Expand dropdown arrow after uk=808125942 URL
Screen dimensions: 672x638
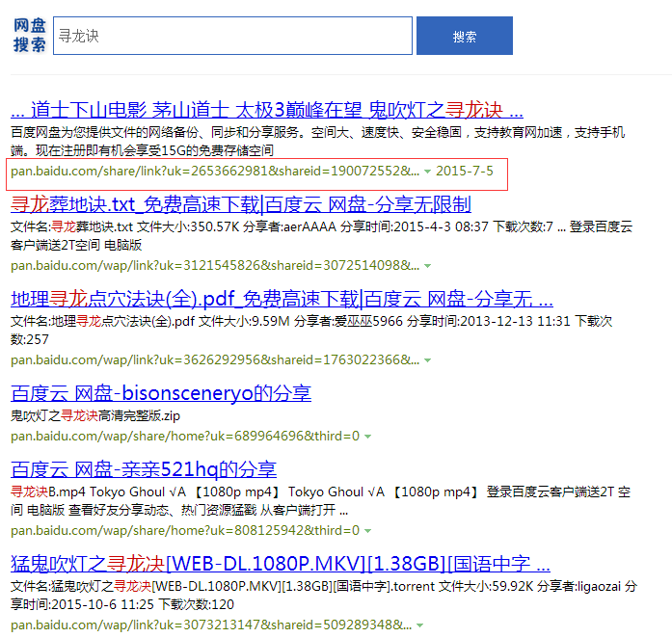pos(367,531)
